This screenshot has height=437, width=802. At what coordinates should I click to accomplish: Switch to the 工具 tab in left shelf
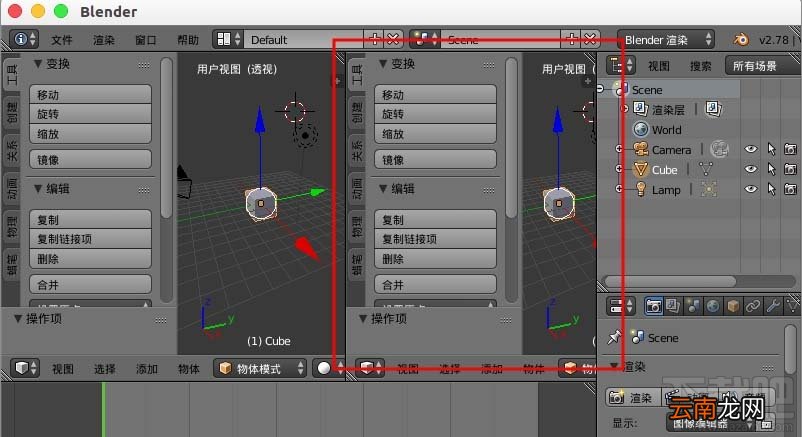tap(12, 75)
